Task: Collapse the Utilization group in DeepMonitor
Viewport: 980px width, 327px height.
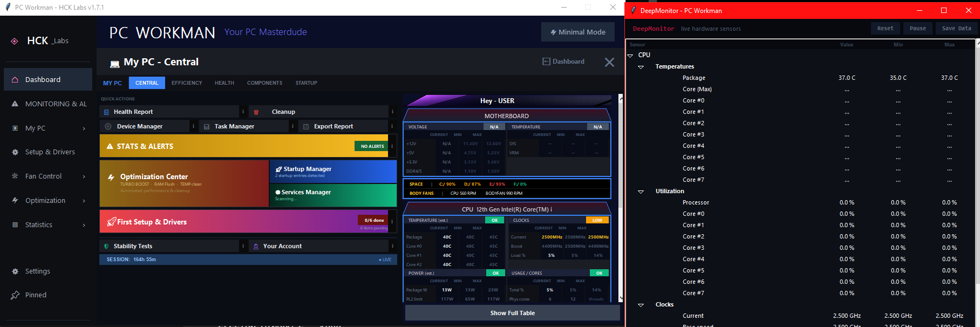Action: 641,192
